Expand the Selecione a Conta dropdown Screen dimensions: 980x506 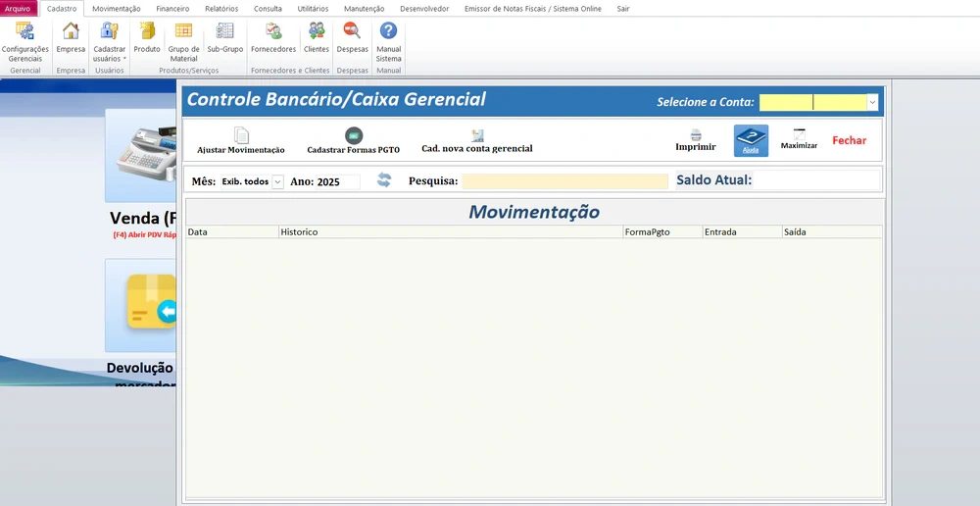coord(872,102)
